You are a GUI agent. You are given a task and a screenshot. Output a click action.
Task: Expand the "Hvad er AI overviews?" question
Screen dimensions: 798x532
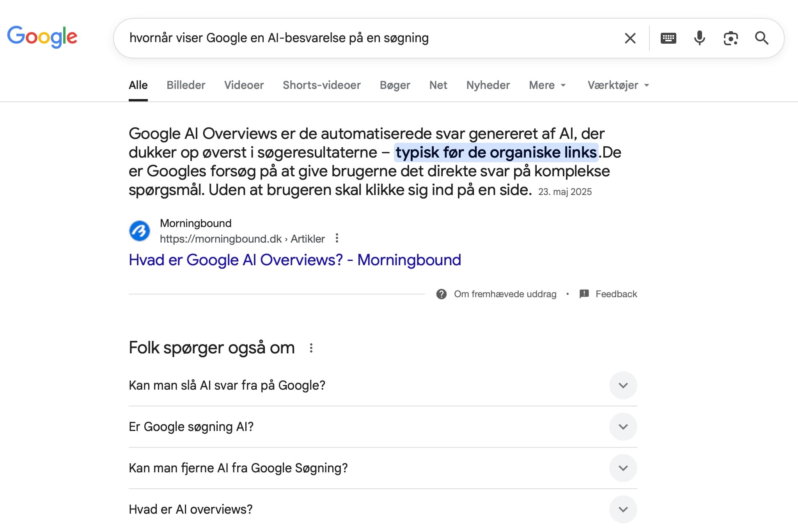(x=623, y=509)
